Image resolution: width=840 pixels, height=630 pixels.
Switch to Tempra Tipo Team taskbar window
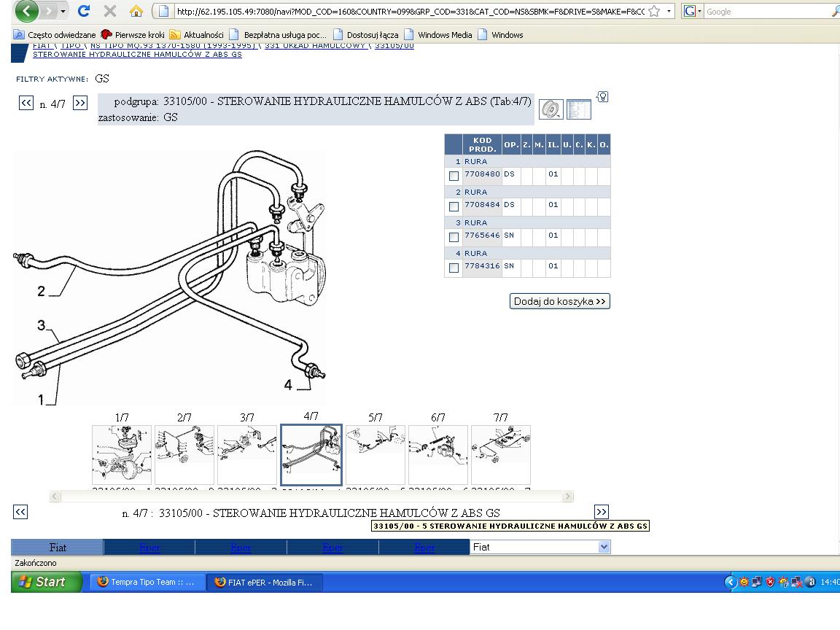pyautogui.click(x=147, y=582)
